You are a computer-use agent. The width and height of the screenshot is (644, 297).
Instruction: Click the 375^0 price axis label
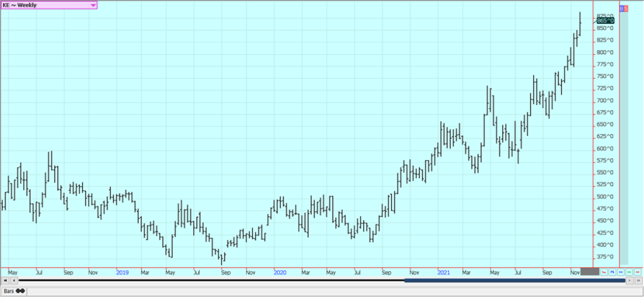point(606,257)
